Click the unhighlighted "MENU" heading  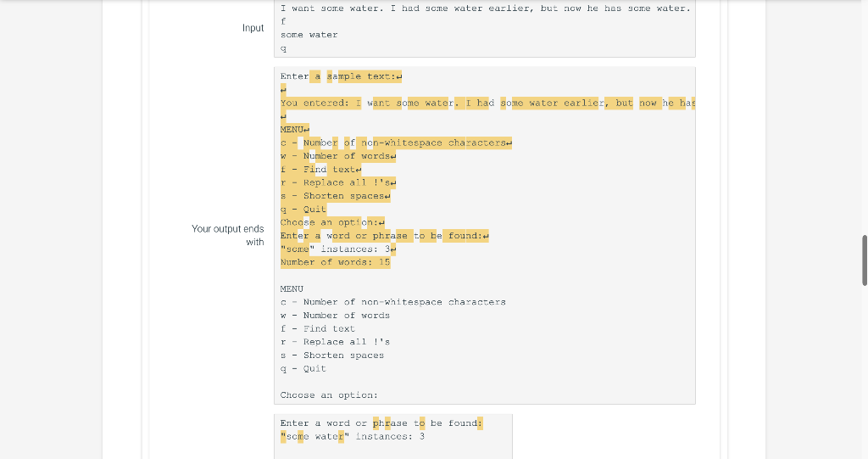click(292, 289)
